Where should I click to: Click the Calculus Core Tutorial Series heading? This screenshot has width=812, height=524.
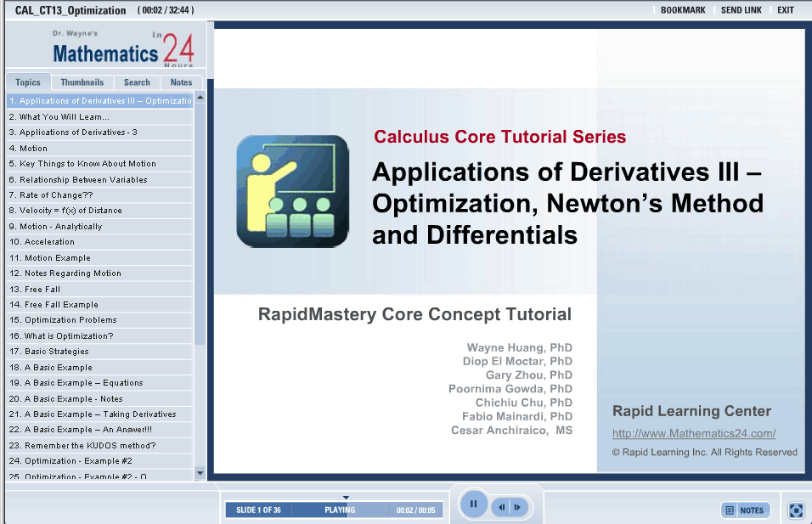coord(499,137)
